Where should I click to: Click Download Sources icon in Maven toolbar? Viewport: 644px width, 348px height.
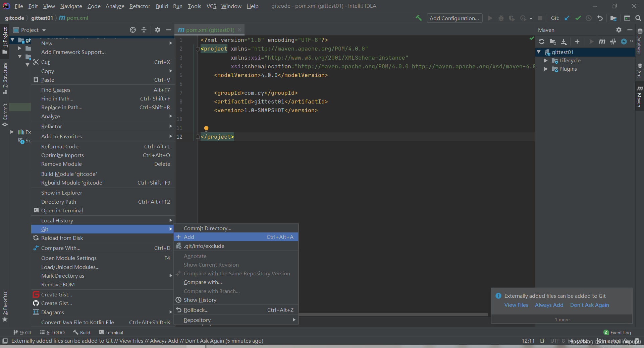point(564,42)
